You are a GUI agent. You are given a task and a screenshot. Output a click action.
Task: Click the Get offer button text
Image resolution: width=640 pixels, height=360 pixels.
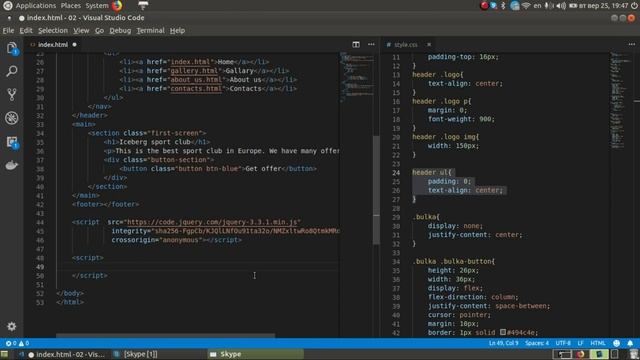tap(263, 169)
